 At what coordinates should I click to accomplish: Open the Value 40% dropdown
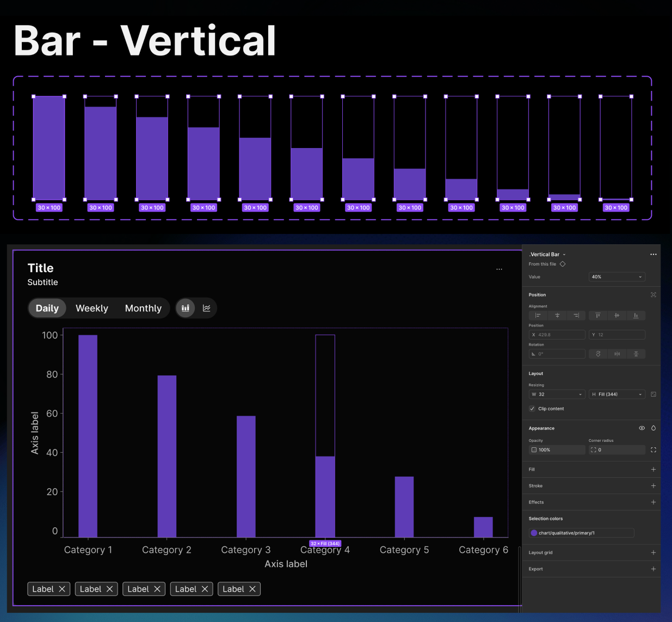point(616,276)
